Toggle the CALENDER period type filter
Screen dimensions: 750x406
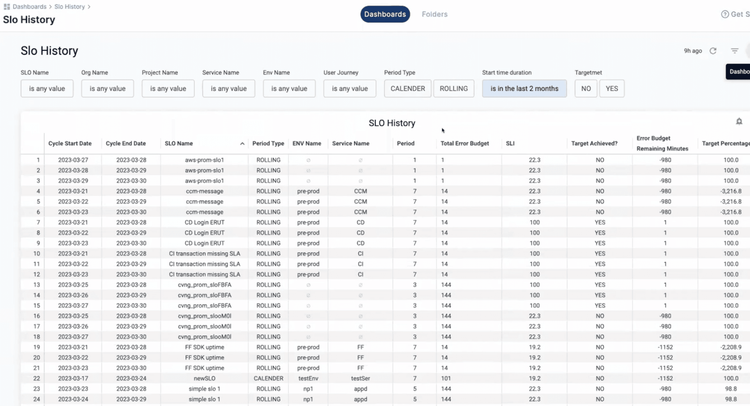pyautogui.click(x=408, y=89)
